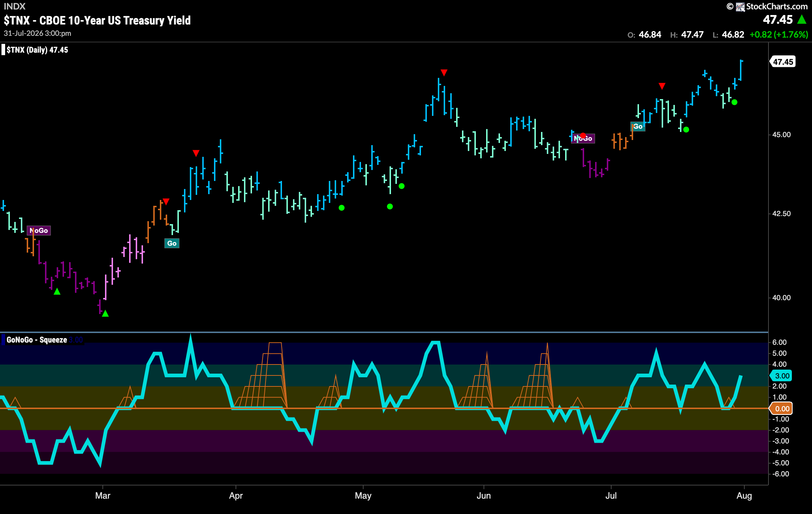
Task: Click the $TNX chart title text
Action: point(97,20)
